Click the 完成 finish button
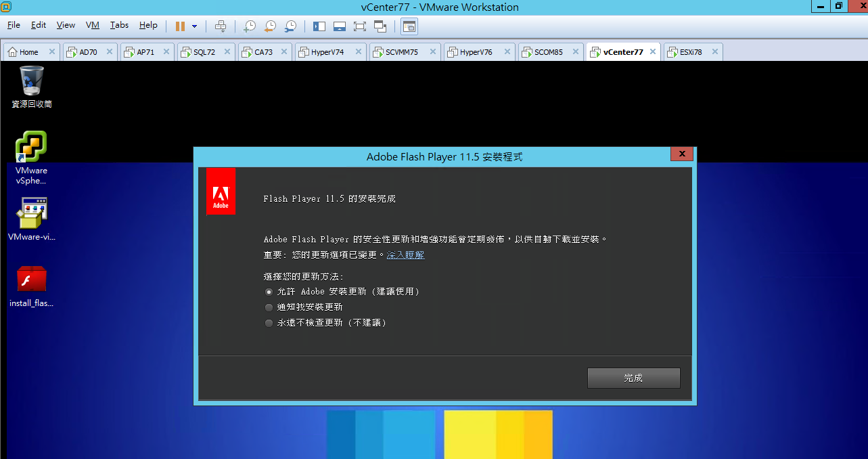The width and height of the screenshot is (868, 459). tap(633, 378)
